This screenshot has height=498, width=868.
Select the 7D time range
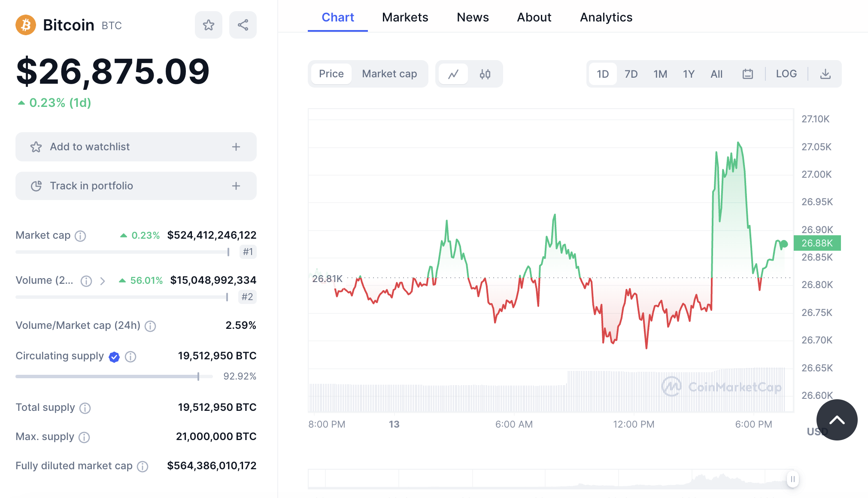[x=631, y=74]
